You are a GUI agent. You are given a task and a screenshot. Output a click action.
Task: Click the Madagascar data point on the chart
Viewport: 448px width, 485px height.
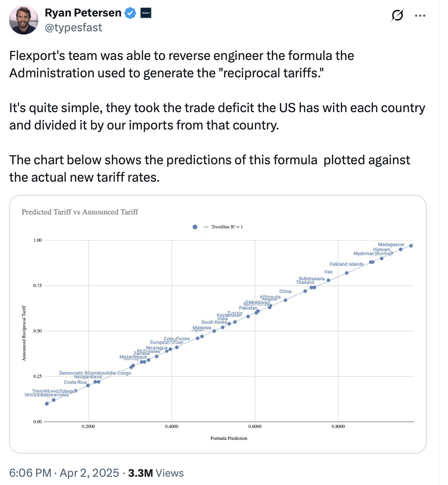tap(411, 246)
